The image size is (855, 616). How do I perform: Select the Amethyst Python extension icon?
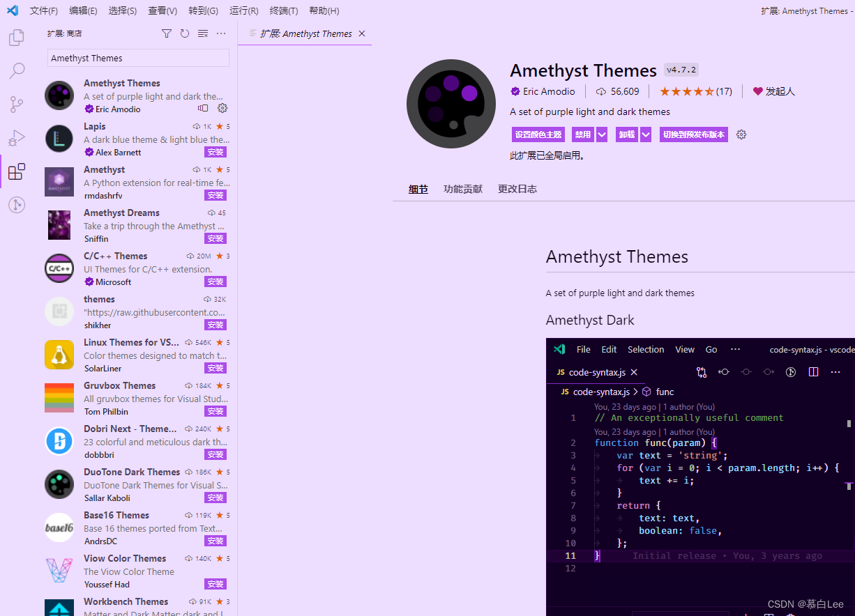coord(59,182)
